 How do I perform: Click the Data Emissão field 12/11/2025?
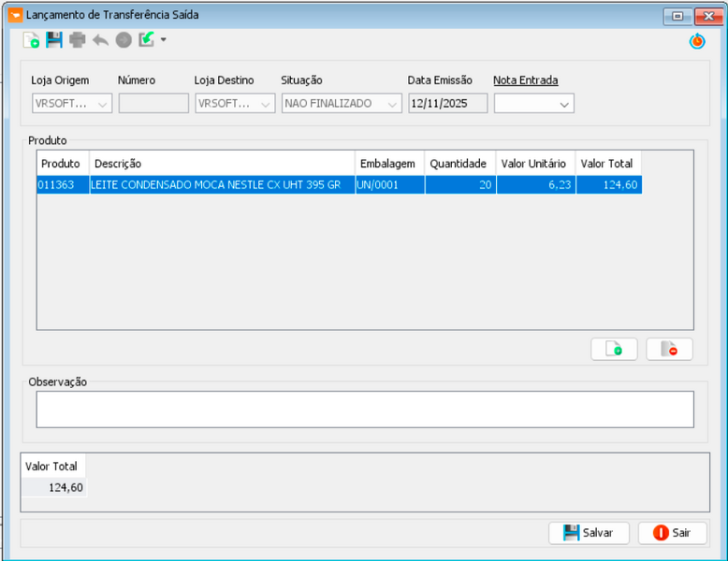click(447, 104)
